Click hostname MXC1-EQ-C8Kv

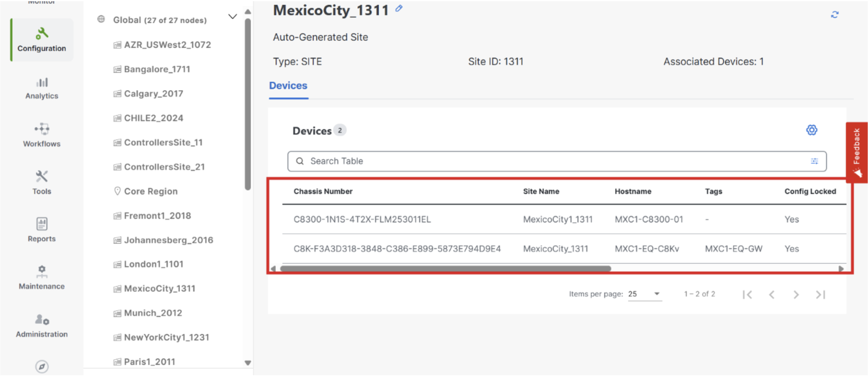(x=647, y=249)
